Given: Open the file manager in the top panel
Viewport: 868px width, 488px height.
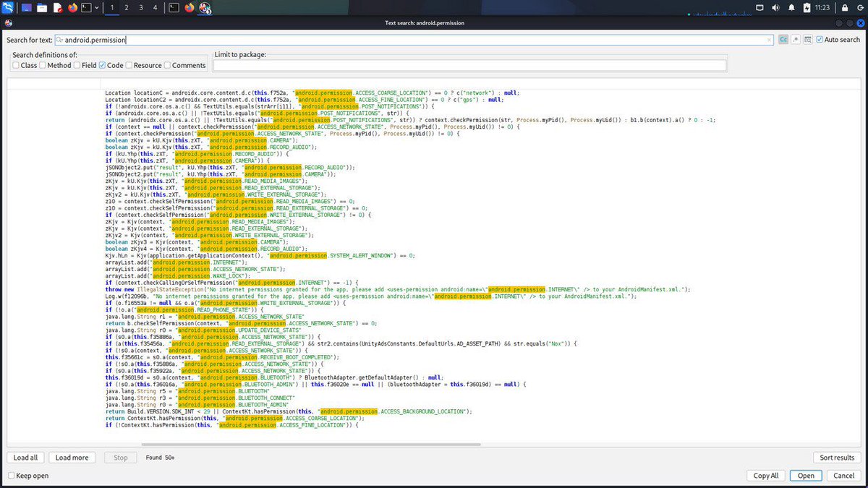Looking at the screenshot, I should coord(42,8).
